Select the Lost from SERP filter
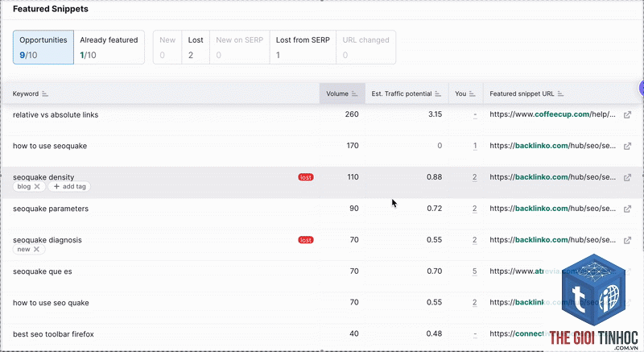Screen dimensions: 644x352 pos(303,48)
